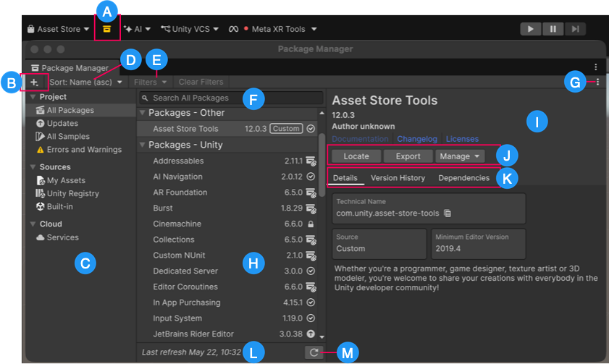Select Input System package
The width and height of the screenshot is (609, 364).
[227, 318]
